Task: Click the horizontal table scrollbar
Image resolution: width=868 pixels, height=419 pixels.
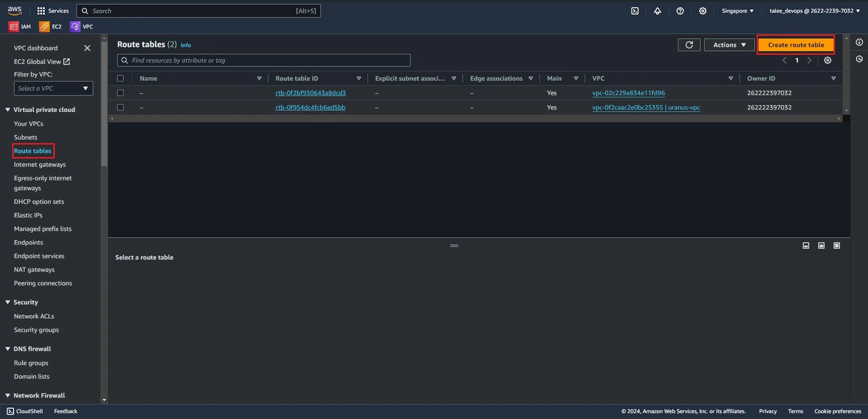Action: [x=475, y=118]
